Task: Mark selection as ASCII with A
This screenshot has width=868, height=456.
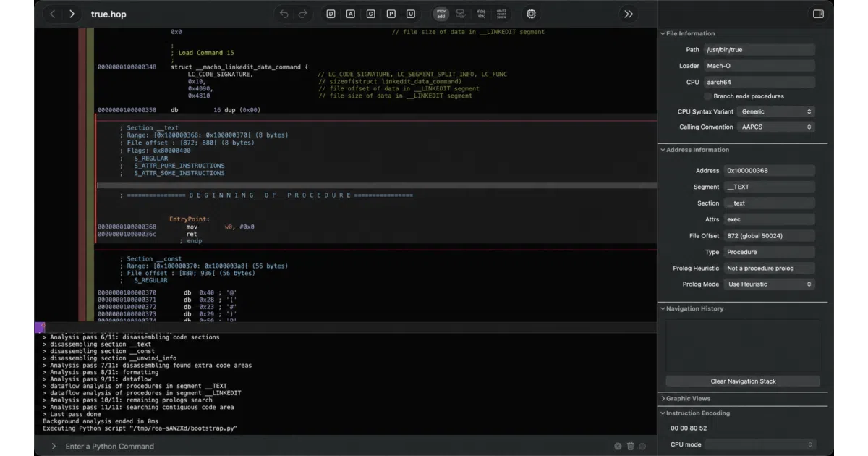Action: pyautogui.click(x=351, y=14)
